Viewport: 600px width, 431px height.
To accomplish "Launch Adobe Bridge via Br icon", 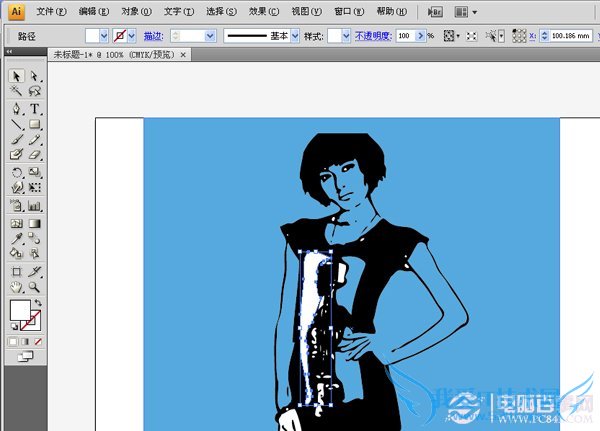I will pos(435,12).
